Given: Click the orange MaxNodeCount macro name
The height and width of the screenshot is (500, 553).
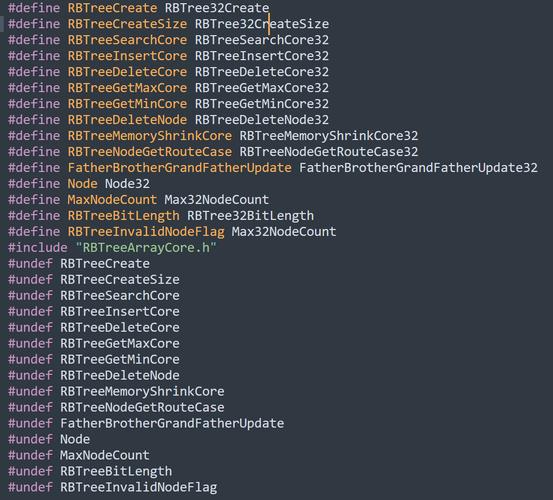Looking at the screenshot, I should click(x=112, y=200).
